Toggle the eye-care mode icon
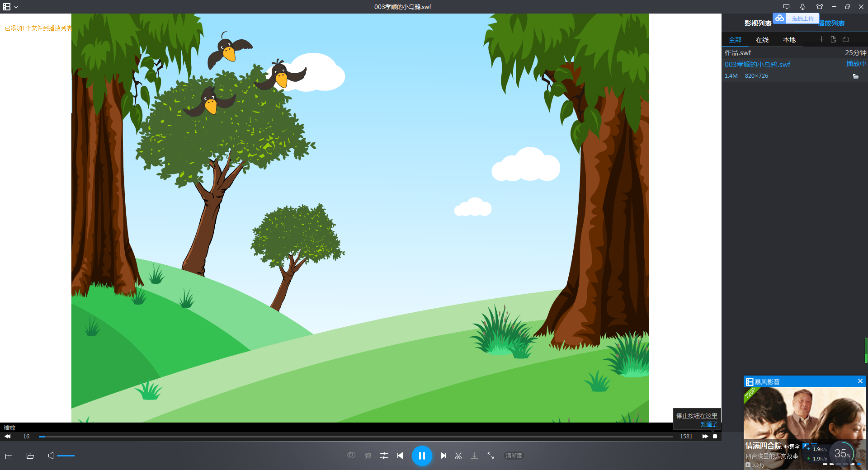The height and width of the screenshot is (470, 868). [351, 455]
